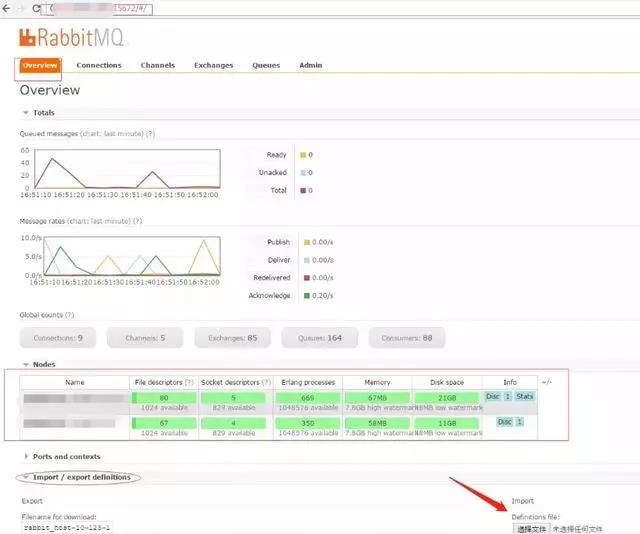
Task: Click the message rates chart
Action: point(132,256)
